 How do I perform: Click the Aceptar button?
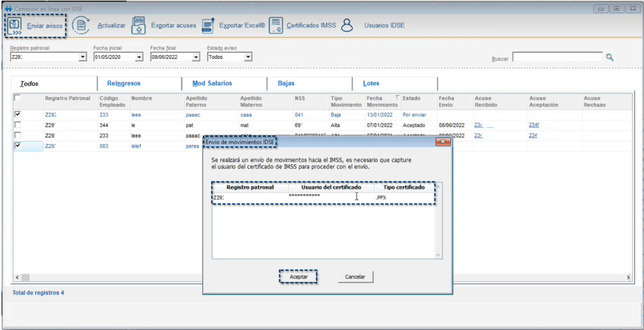[298, 277]
